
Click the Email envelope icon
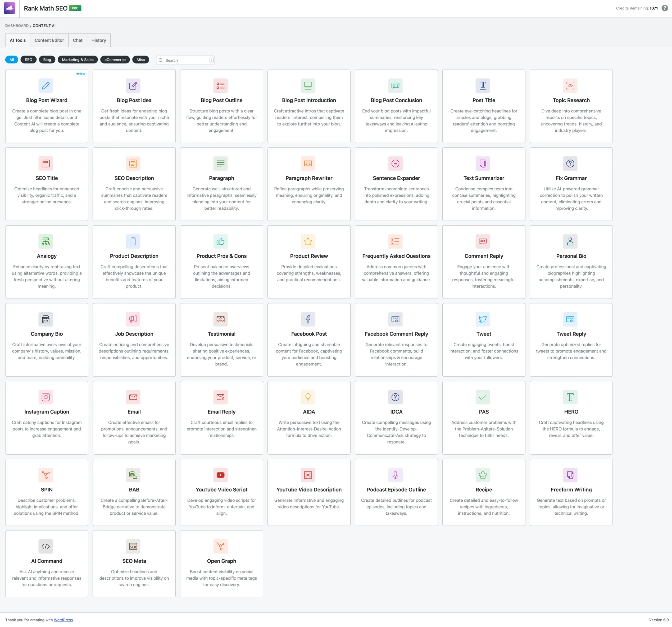pos(134,397)
